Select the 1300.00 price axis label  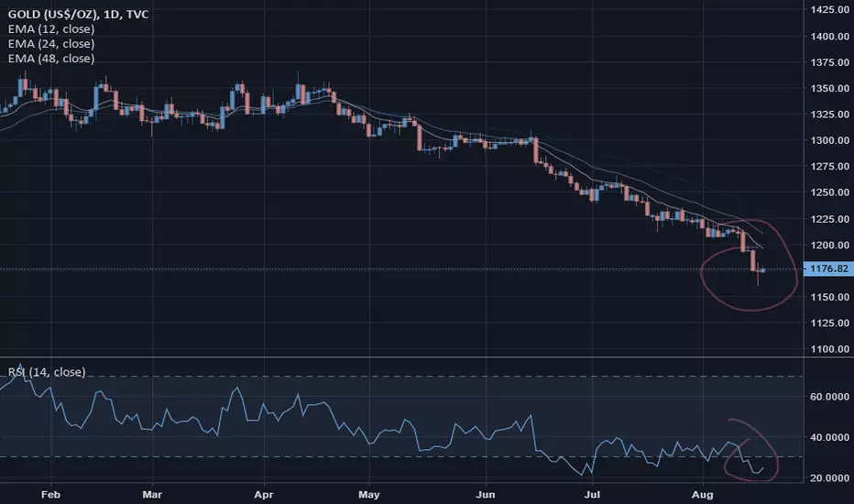[x=829, y=140]
